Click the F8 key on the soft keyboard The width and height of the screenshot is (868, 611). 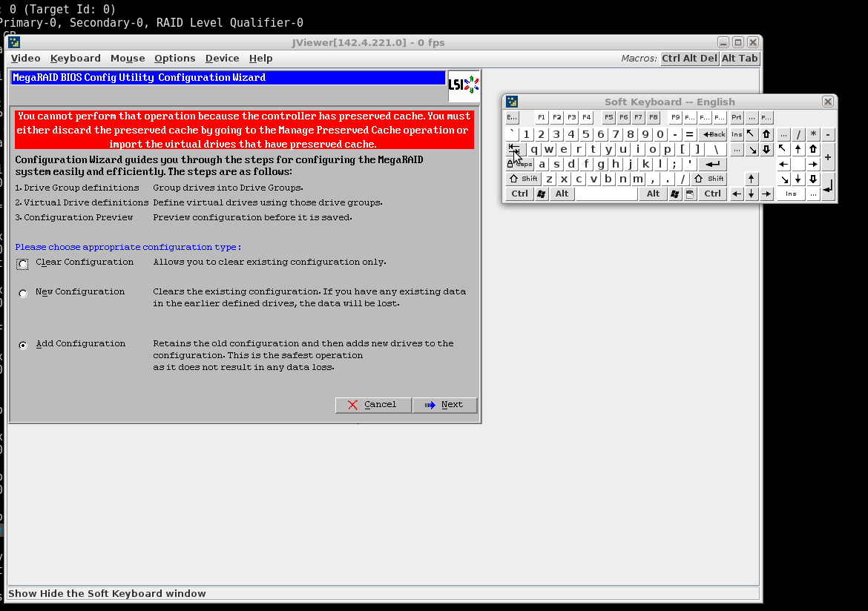653,117
